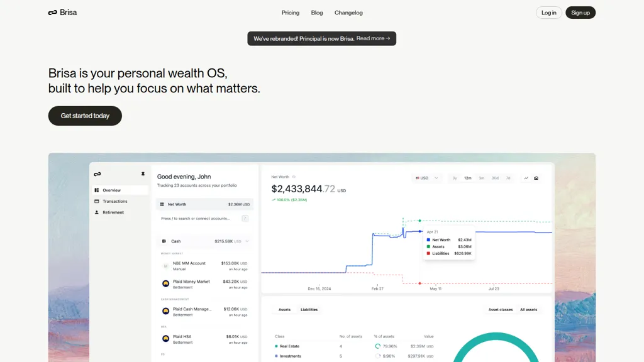The height and width of the screenshot is (362, 644).
Task: Click the Sign up button
Action: tap(580, 13)
